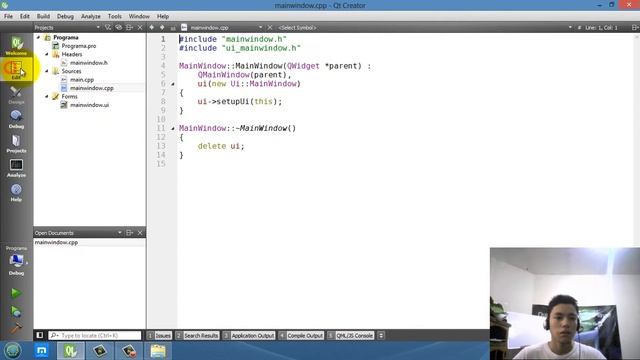Open Maxthon browser from the taskbar
640x360 pixels.
pyautogui.click(x=42, y=351)
